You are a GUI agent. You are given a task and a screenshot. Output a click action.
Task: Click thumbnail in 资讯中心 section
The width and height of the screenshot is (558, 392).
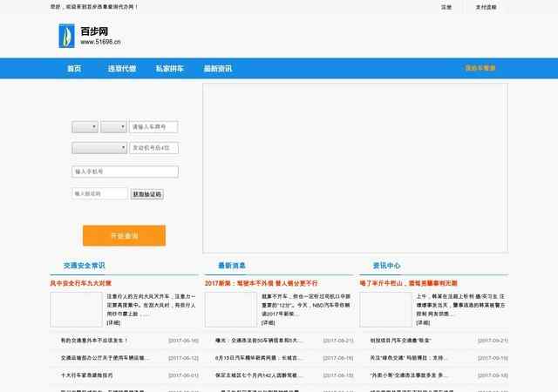pyautogui.click(x=385, y=309)
